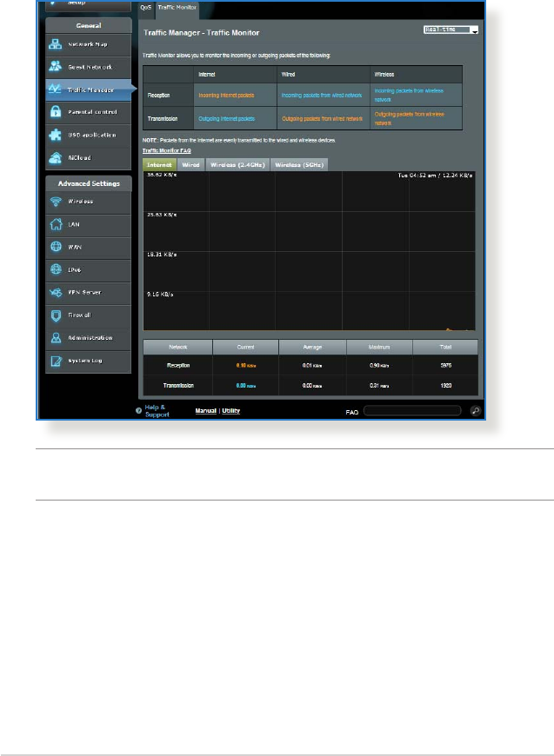Open Administration user icon
Screen dimensions: 554x756
point(56,337)
